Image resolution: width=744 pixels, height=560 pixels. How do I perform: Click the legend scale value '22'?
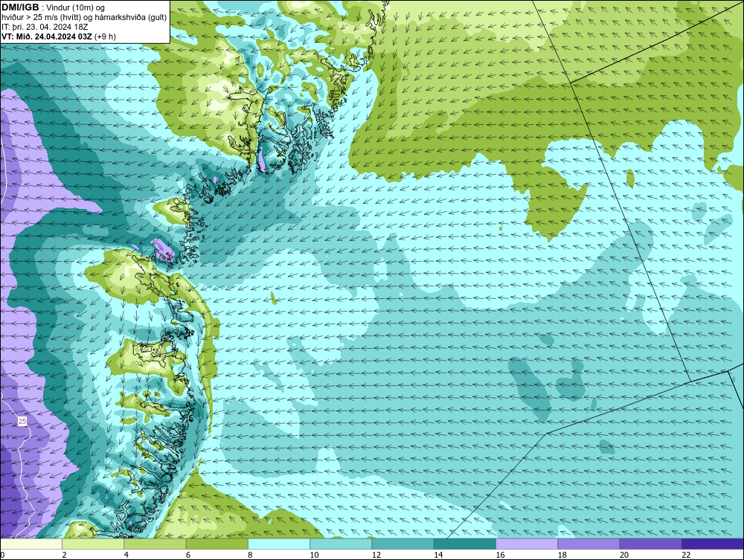686,555
